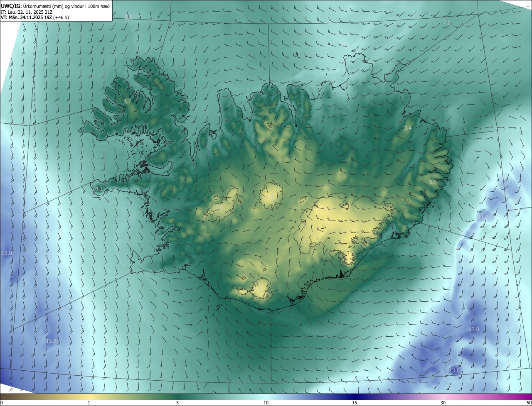Click the '3.7' value over the Westfjords
The width and height of the screenshot is (532, 406).
pyautogui.click(x=127, y=101)
